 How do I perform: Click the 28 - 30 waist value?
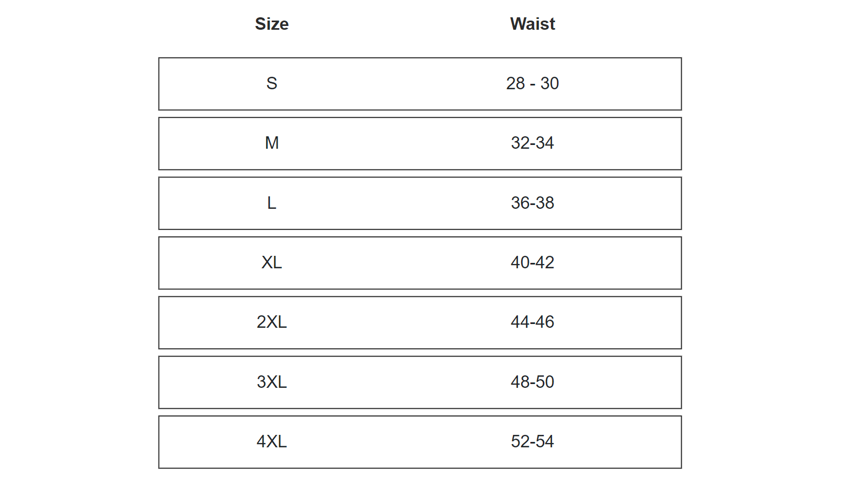[532, 83]
